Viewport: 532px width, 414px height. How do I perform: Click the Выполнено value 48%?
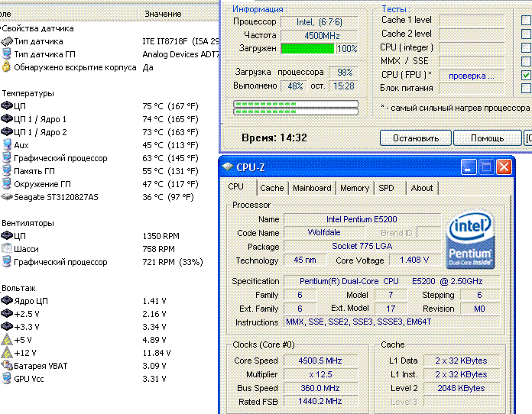point(295,86)
